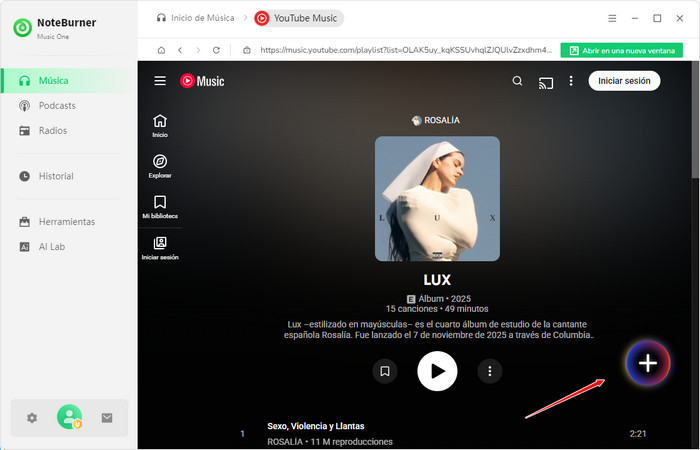The width and height of the screenshot is (700, 450).
Task: Click the floating plus add-to-convert button
Action: (648, 363)
